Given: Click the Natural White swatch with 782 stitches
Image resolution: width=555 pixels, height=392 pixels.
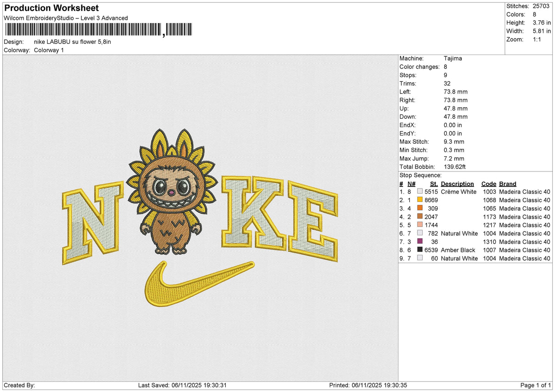Looking at the screenshot, I should 420,233.
